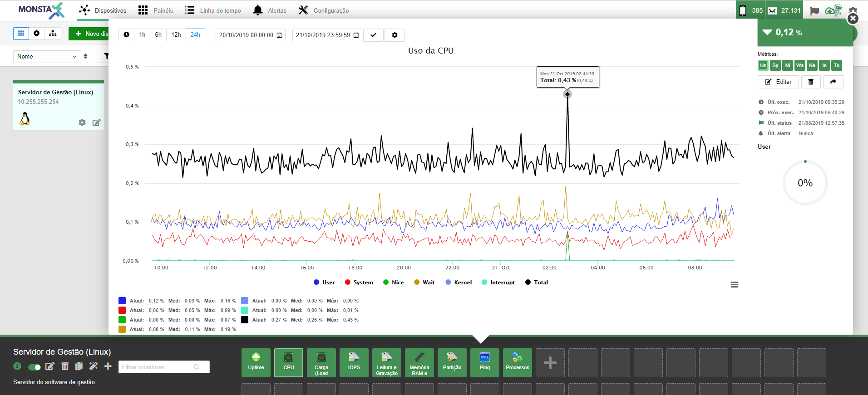This screenshot has height=395, width=868.
Task: Open end date picker 21/10/2019
Action: click(327, 35)
